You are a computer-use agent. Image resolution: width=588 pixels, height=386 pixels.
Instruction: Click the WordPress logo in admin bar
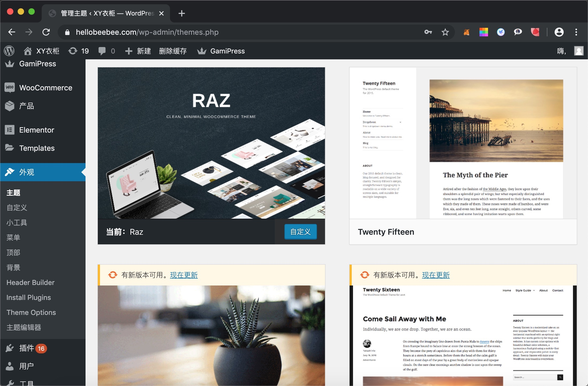pyautogui.click(x=9, y=51)
